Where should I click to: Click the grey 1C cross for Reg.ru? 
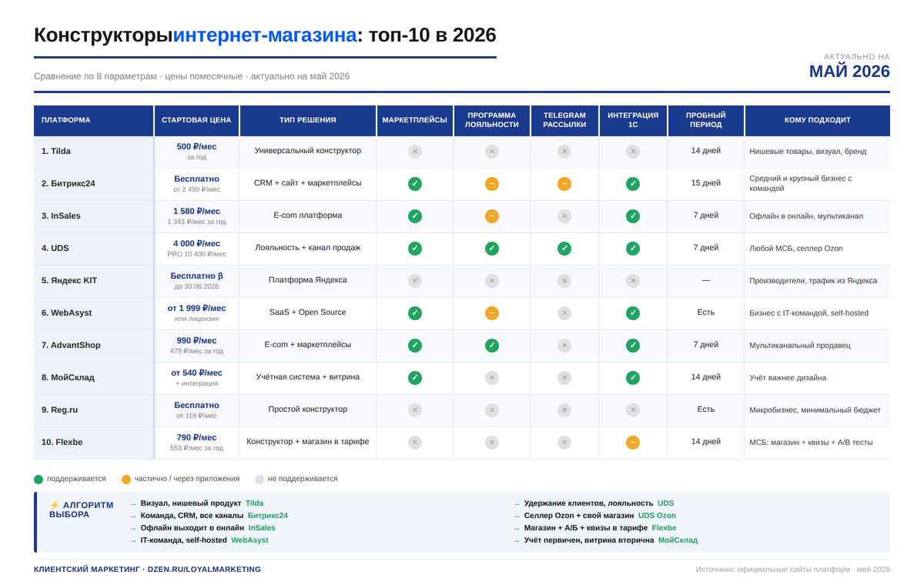[x=633, y=410]
